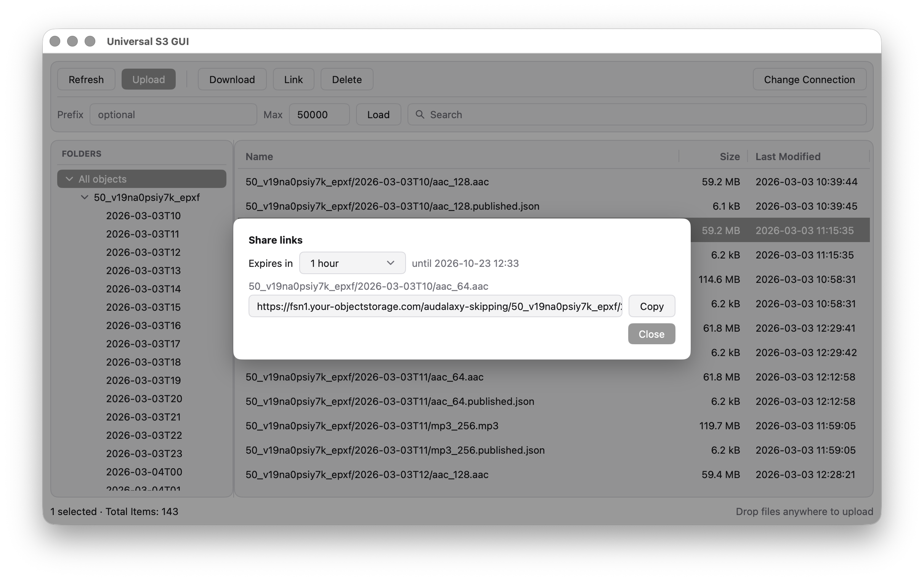Copy the share link
924x581 pixels.
[x=651, y=306]
